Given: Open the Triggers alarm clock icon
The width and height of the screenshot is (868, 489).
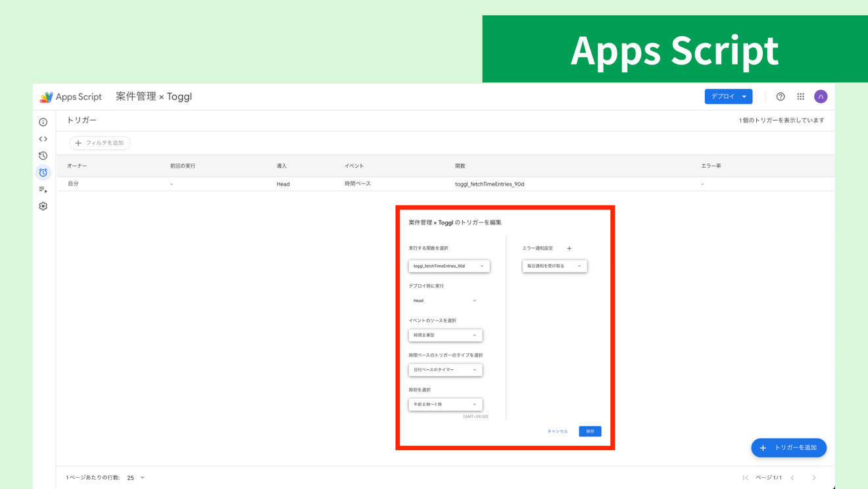Looking at the screenshot, I should (x=43, y=172).
